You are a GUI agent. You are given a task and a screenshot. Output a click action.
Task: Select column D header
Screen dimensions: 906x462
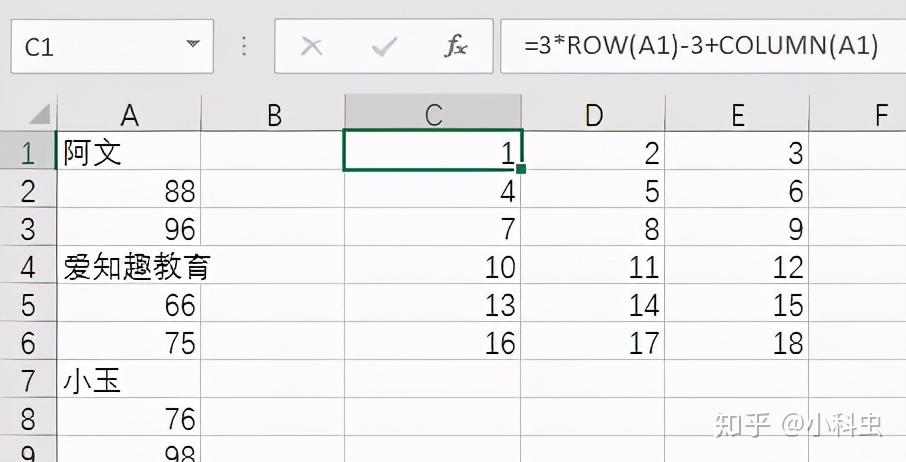[593, 114]
